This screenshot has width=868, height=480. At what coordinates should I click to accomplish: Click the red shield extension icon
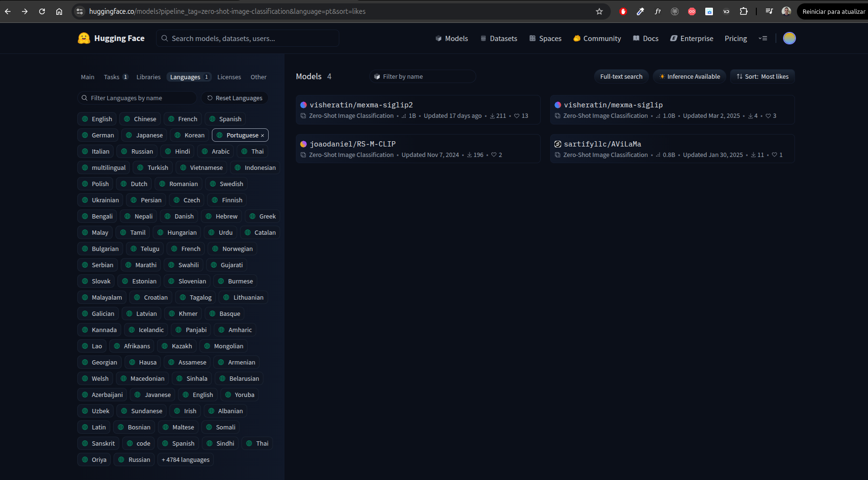click(x=623, y=11)
